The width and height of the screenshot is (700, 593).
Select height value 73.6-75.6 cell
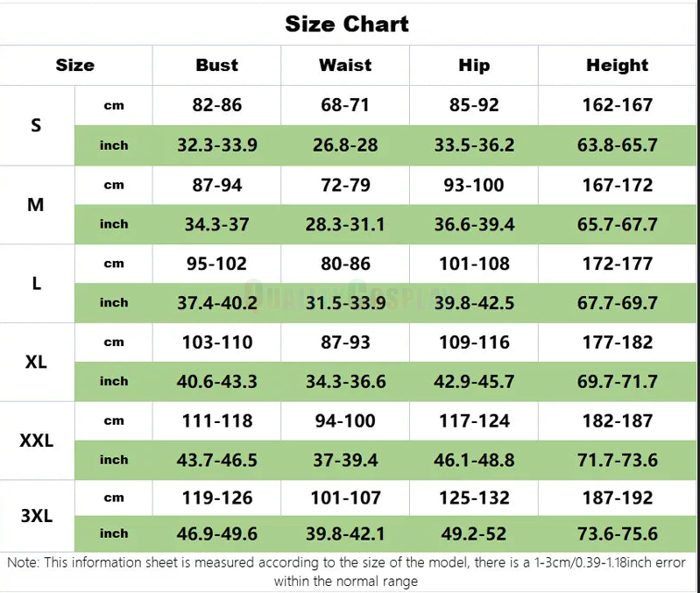pyautogui.click(x=618, y=534)
